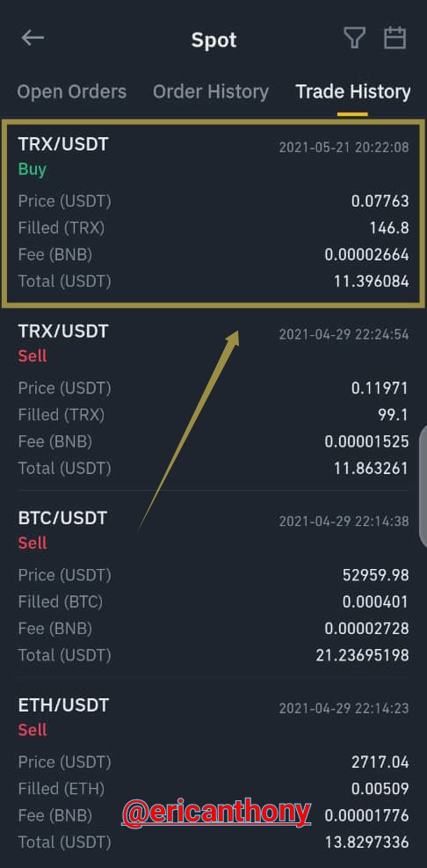Open the TRX/USDT Buy trade entry
This screenshot has width=427, height=868.
(x=213, y=213)
